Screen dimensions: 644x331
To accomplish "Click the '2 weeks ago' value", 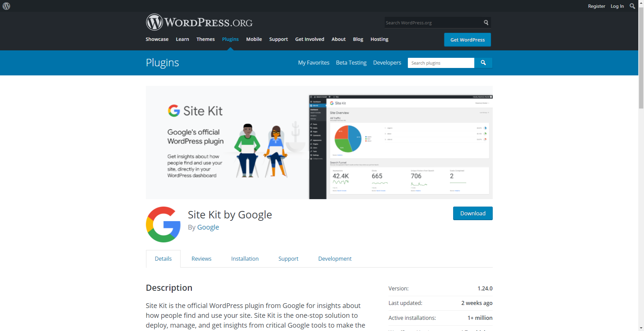I will click(x=477, y=303).
